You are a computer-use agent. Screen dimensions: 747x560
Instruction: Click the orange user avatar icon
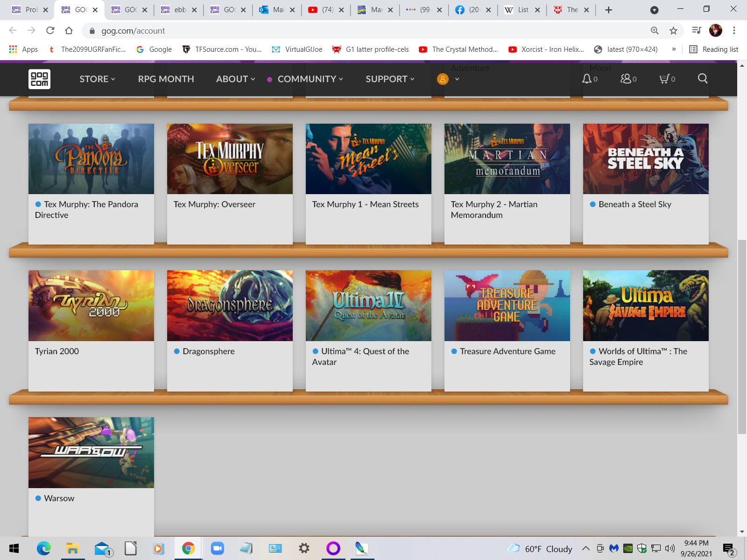443,79
